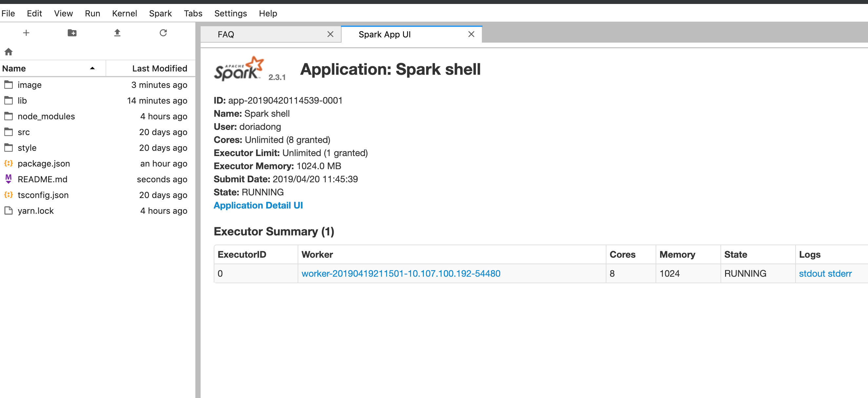
Task: Go to the home directory icon
Action: pyautogui.click(x=9, y=52)
